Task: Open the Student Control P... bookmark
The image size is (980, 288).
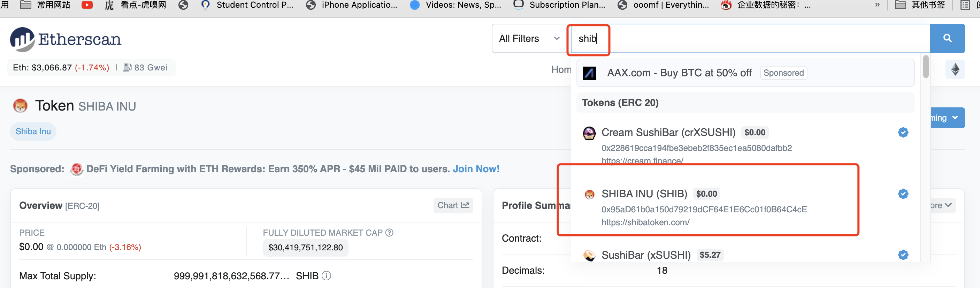Action: pos(248,5)
